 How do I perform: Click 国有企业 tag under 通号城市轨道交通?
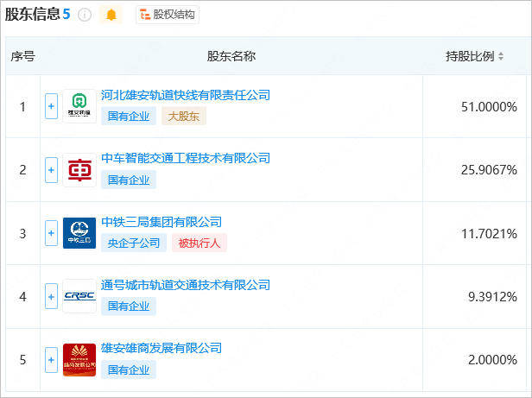click(x=129, y=306)
